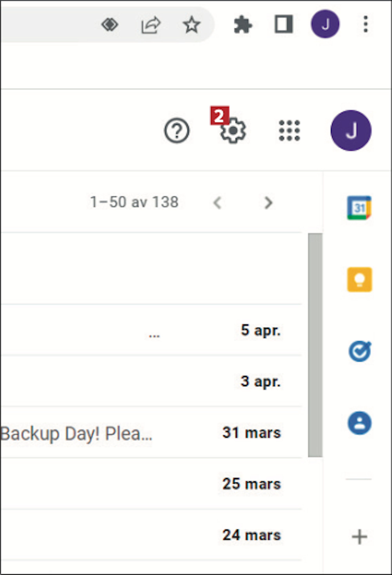
Task: Open the Chrome extensions puzzle menu
Action: [x=243, y=25]
